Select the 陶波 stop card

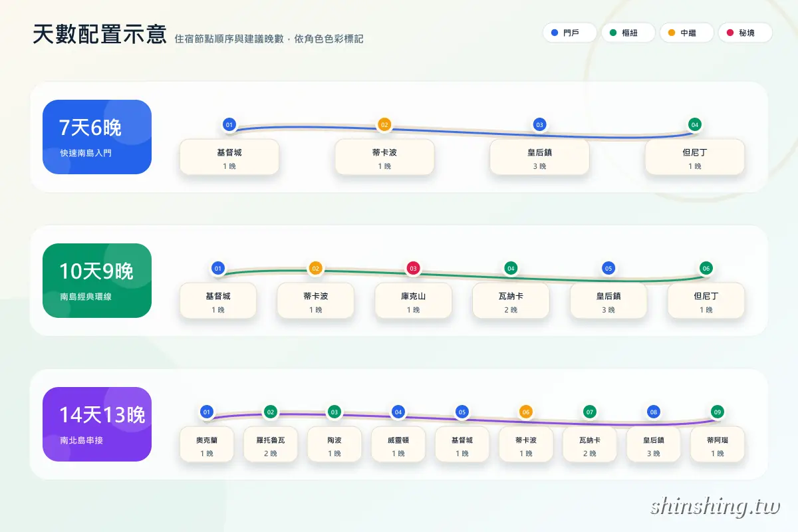pos(334,444)
